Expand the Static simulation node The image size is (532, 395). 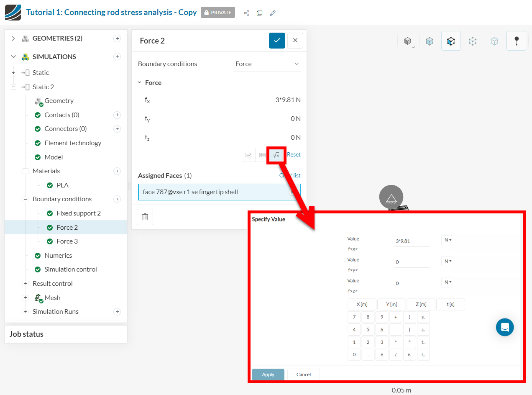coord(13,73)
